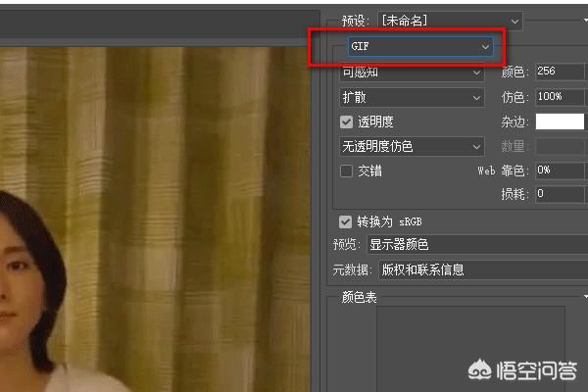
Task: Open the 可感知 color reduction dropdown
Action: point(412,72)
